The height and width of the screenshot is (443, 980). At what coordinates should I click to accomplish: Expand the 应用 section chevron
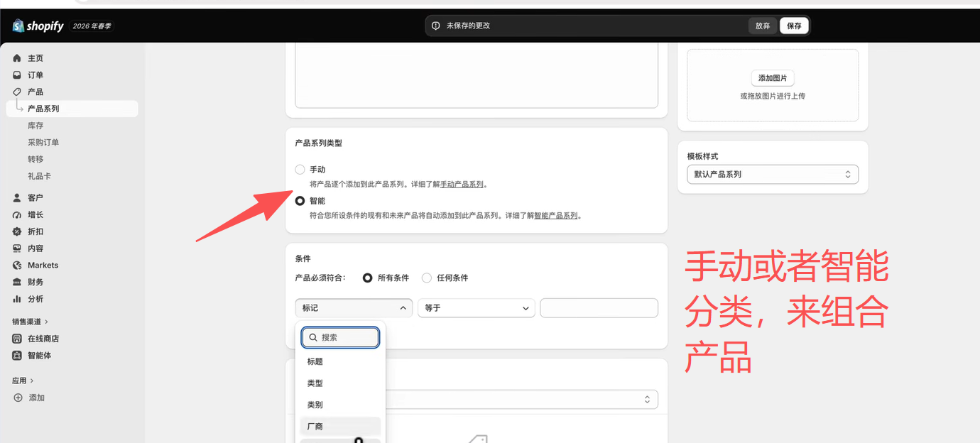coord(31,381)
